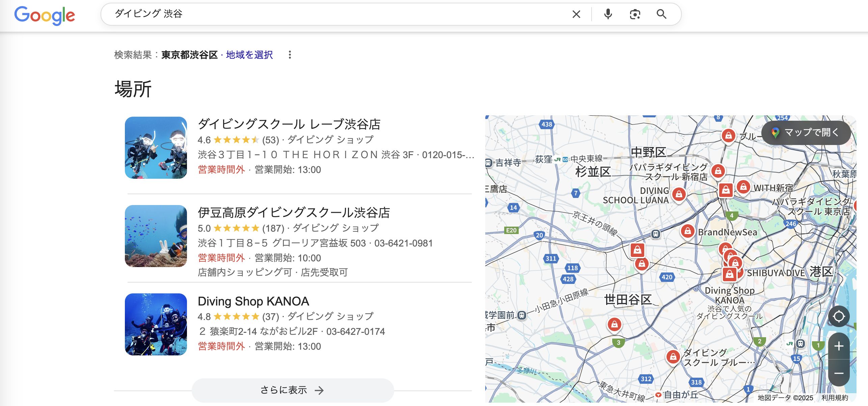
Task: Click the Google logo
Action: click(45, 15)
